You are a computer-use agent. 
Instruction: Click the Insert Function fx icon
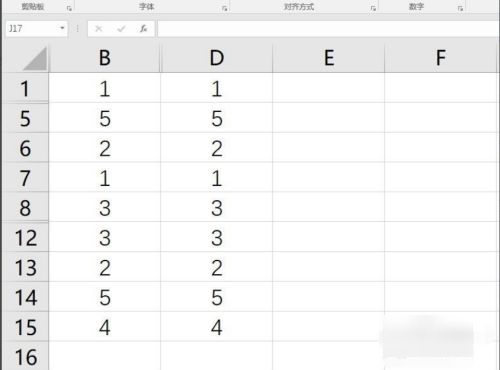click(x=144, y=29)
